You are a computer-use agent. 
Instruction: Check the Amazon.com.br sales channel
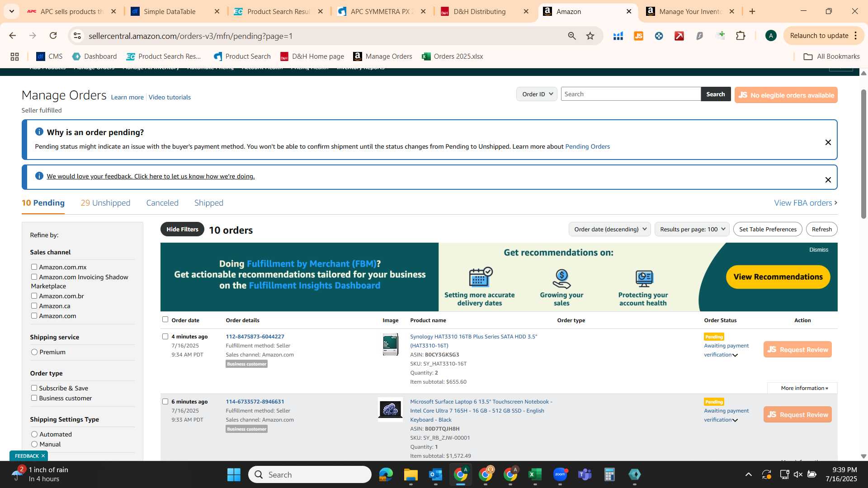pos(34,296)
